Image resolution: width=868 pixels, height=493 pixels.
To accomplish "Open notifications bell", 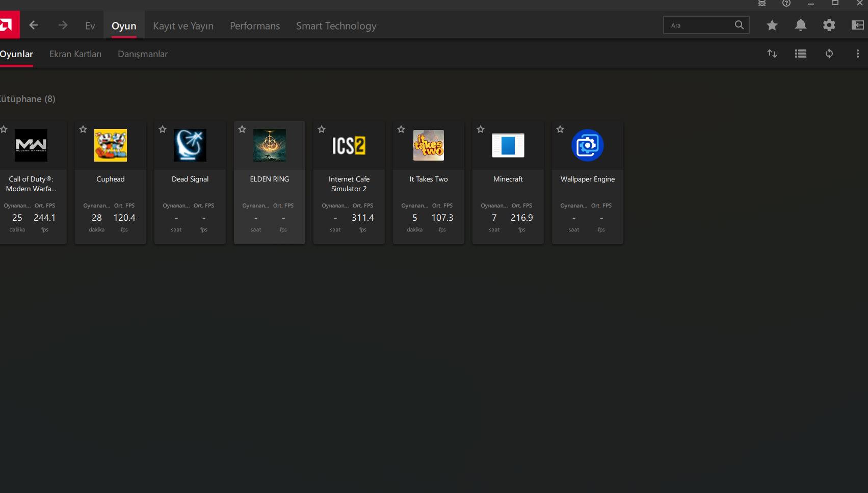I will click(801, 25).
